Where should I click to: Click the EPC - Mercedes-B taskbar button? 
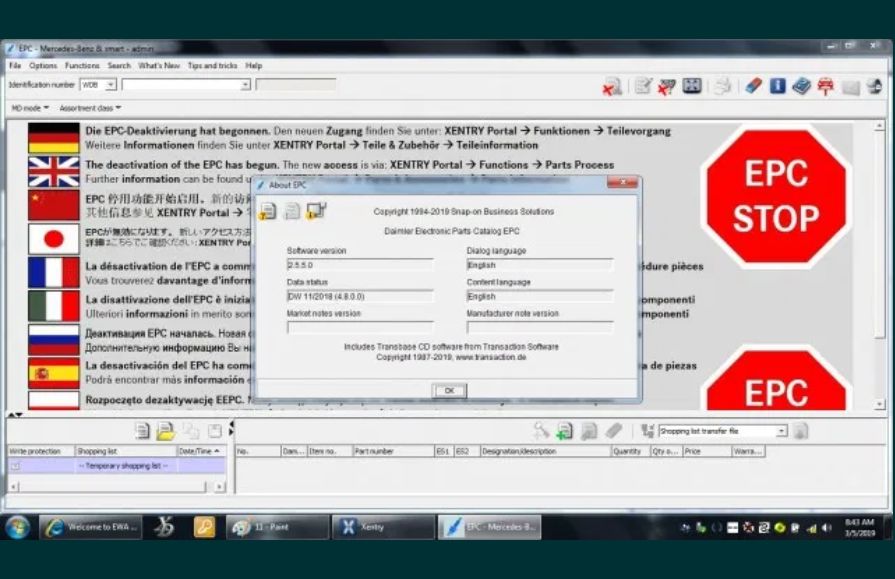[489, 526]
